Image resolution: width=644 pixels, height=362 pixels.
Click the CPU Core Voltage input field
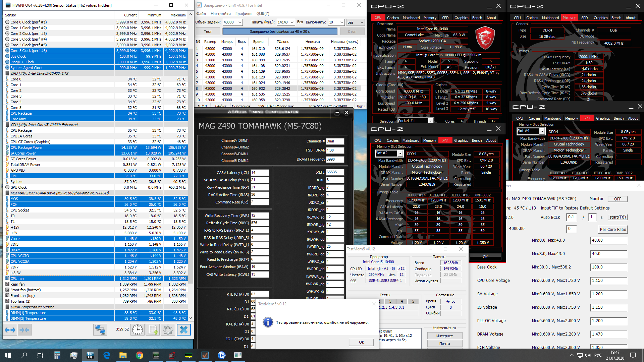pyautogui.click(x=608, y=281)
